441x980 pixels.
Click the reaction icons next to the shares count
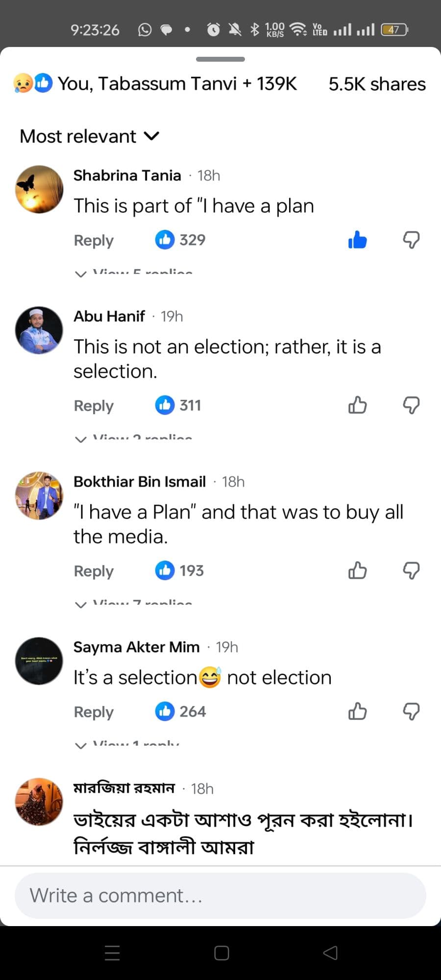pyautogui.click(x=32, y=83)
